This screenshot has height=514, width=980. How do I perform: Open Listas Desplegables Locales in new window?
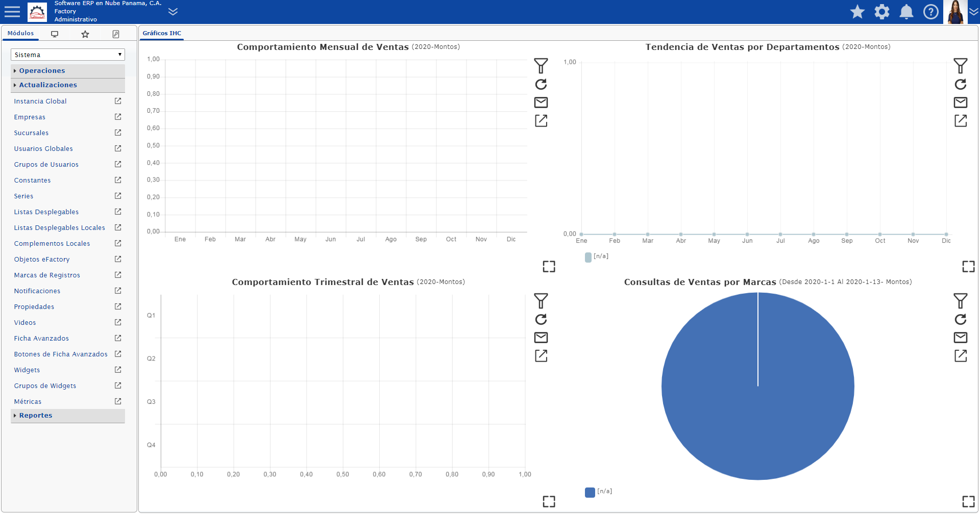118,227
